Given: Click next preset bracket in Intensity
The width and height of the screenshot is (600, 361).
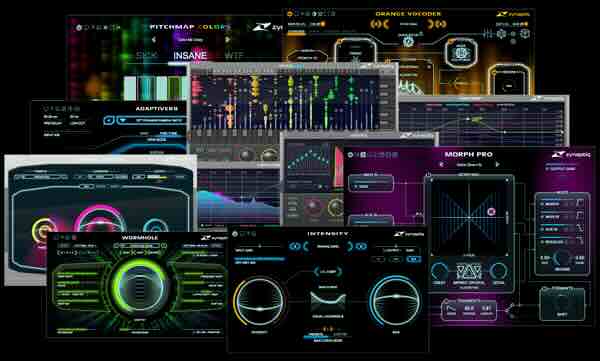Looking at the screenshot, I should (350, 246).
